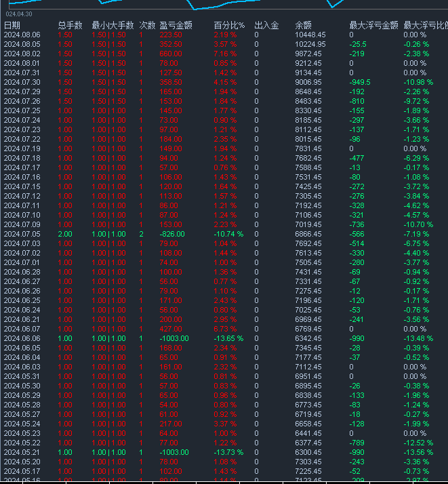This screenshot has width=448, height=484.
Task: Sort by the 盈亏金额 column header
Action: pyautogui.click(x=176, y=25)
